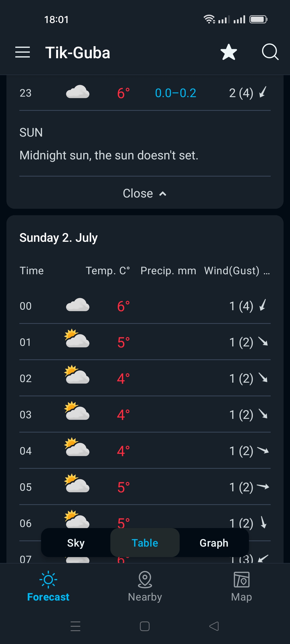
Task: Tap the 0.0–0.2 precipitation value
Action: (x=176, y=93)
